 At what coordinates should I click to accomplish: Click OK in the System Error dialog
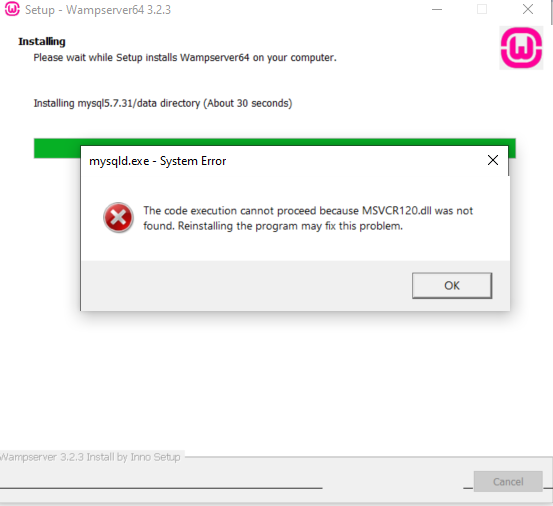[x=452, y=285]
